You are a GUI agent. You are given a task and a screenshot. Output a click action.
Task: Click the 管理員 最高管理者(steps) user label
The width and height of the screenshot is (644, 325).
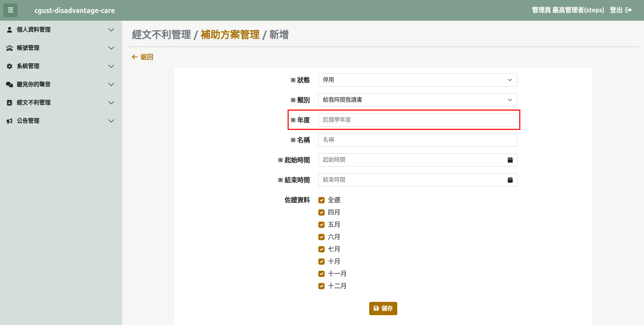coord(568,10)
